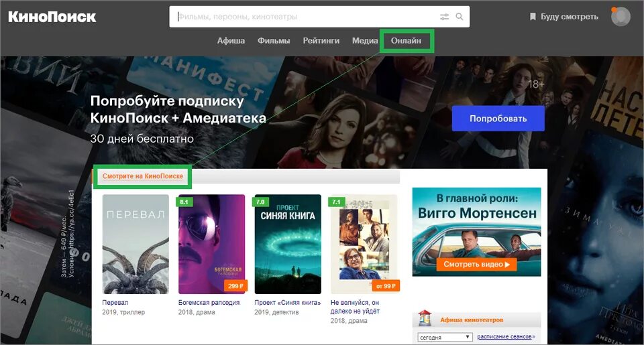Expand the сегодня date dropdown
Image resolution: width=644 pixels, height=345 pixels.
click(x=445, y=337)
